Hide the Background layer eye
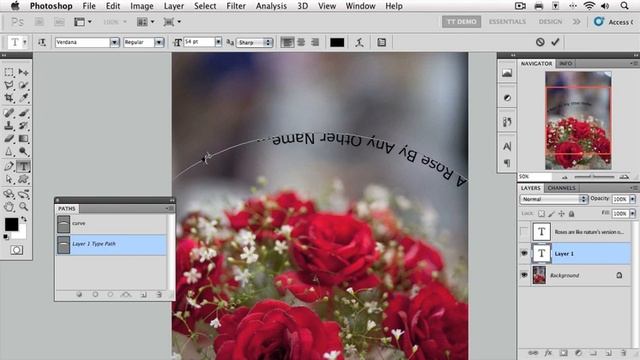640x360 pixels. click(524, 275)
